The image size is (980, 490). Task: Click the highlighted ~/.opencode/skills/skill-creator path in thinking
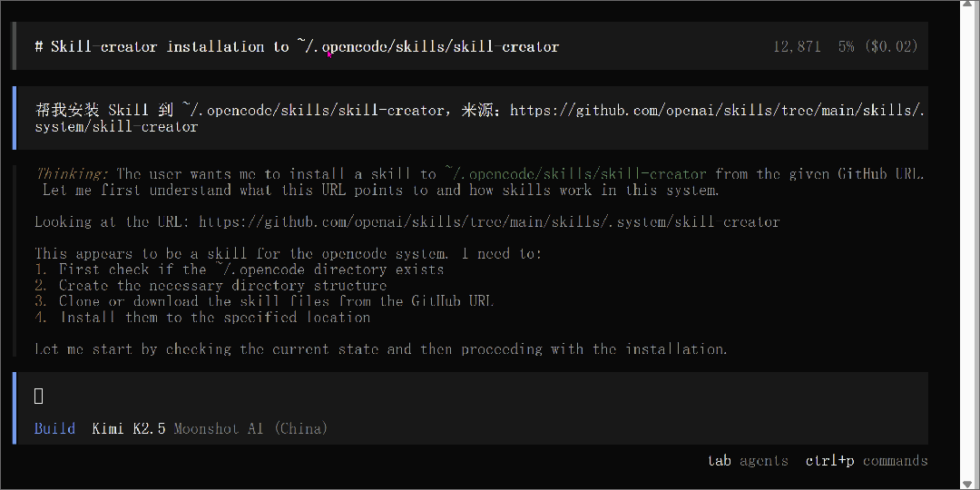tap(574, 174)
